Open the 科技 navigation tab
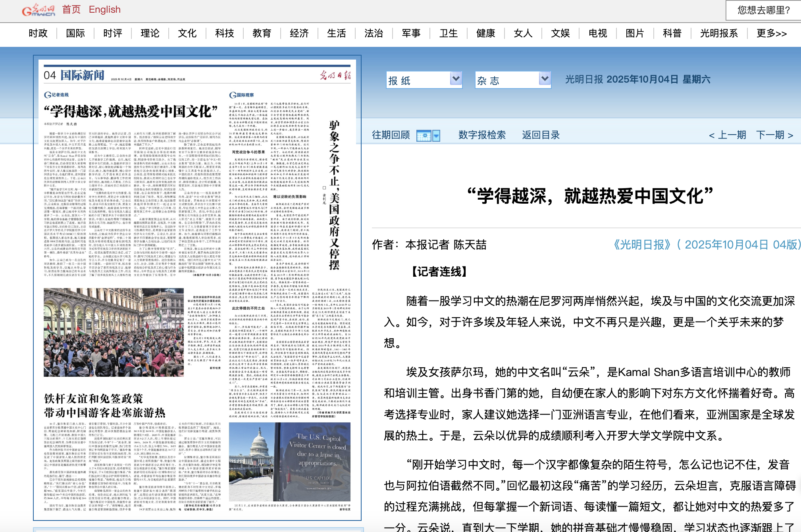Image resolution: width=801 pixels, height=532 pixels. pos(225,33)
